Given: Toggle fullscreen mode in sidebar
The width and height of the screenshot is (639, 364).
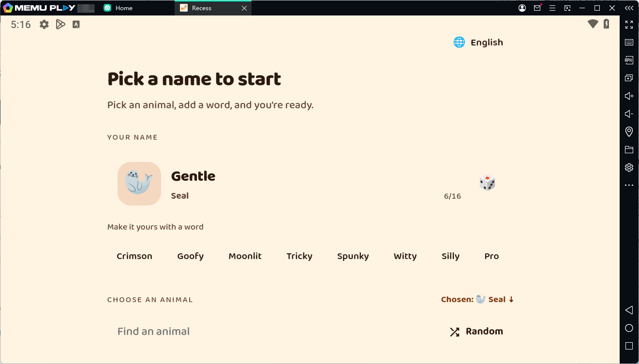Looking at the screenshot, I should coord(629,25).
